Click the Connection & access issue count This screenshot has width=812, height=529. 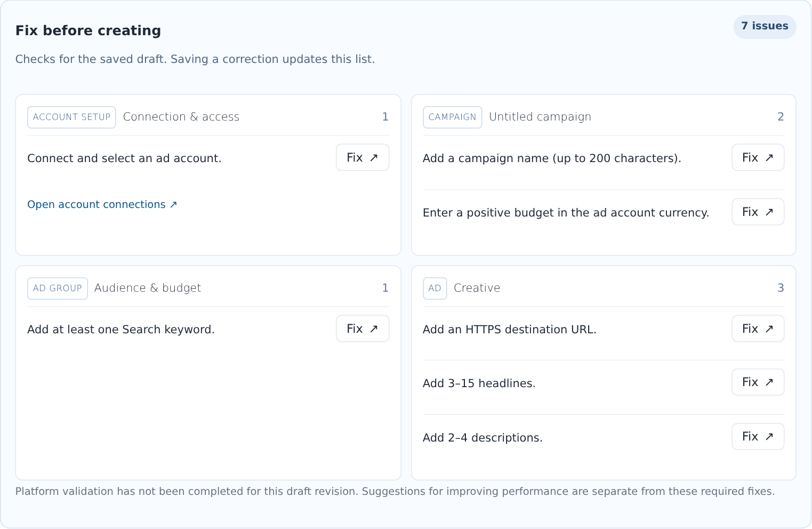pos(385,117)
